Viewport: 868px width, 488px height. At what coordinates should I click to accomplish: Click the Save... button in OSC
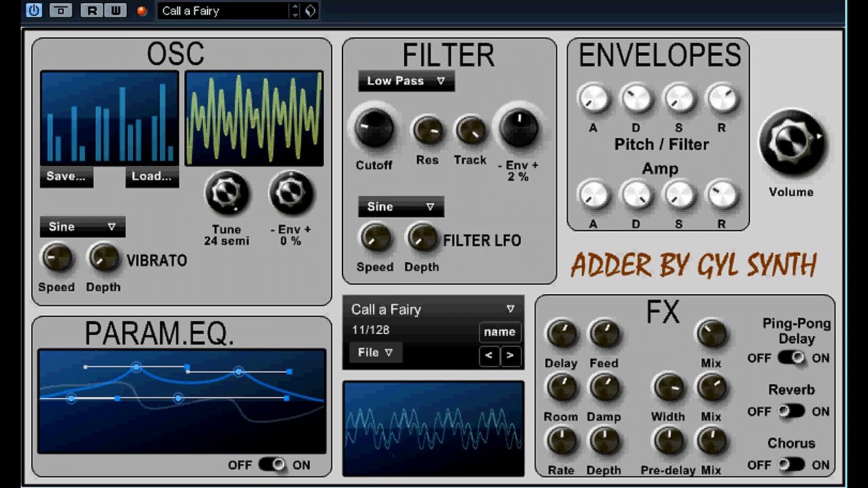(66, 176)
